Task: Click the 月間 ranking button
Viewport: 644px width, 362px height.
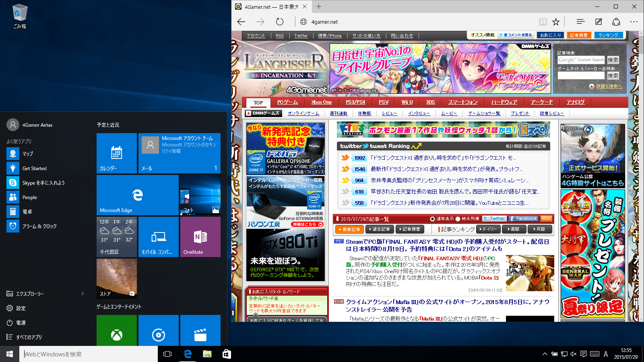Action: click(x=539, y=229)
